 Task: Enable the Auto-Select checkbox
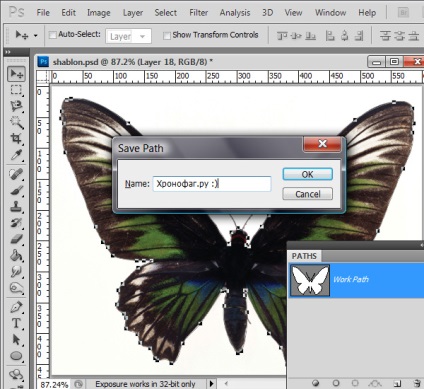click(52, 35)
